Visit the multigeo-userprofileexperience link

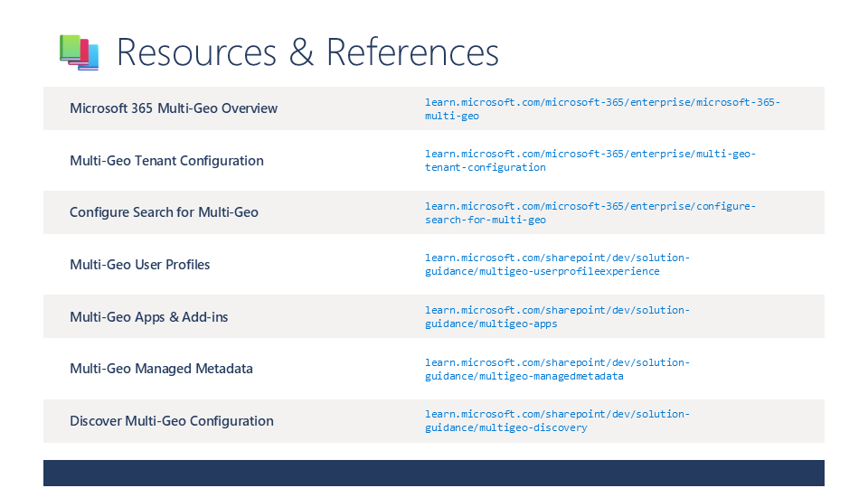click(x=557, y=264)
